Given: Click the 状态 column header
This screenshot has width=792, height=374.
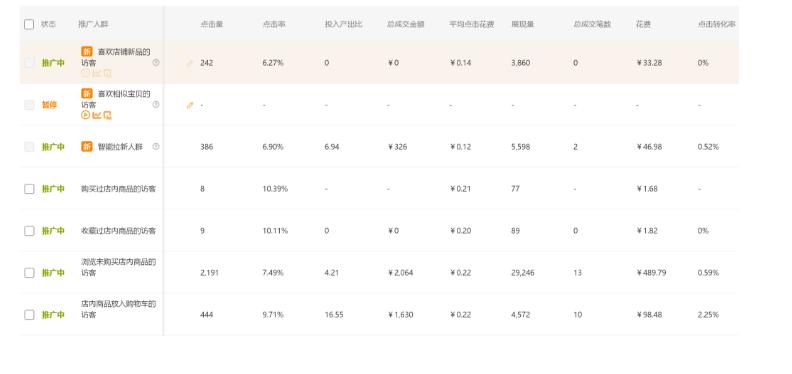Looking at the screenshot, I should (x=48, y=24).
